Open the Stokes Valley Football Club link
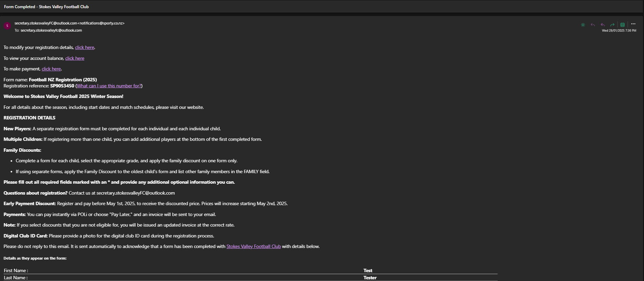Image resolution: width=644 pixels, height=281 pixels. click(x=254, y=247)
